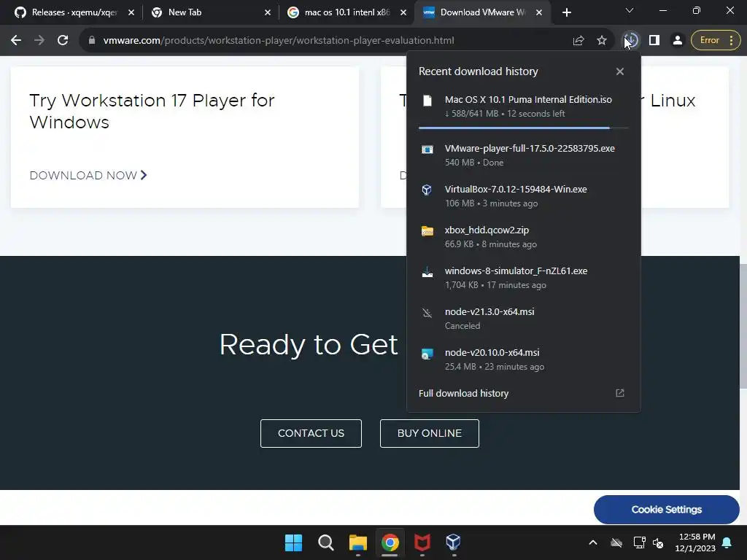Open the browser side panel

[x=654, y=41]
